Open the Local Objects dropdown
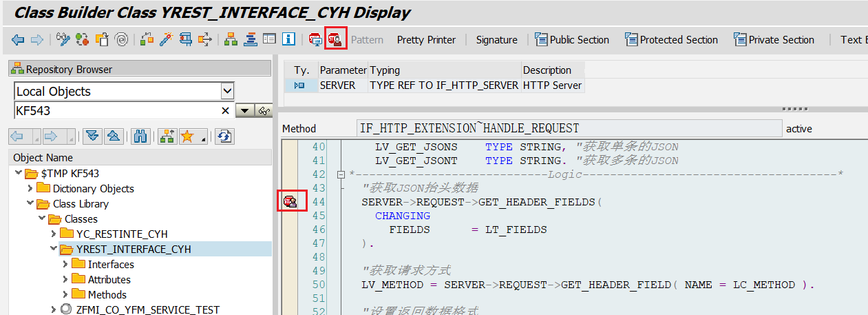The width and height of the screenshot is (868, 315). coord(227,91)
